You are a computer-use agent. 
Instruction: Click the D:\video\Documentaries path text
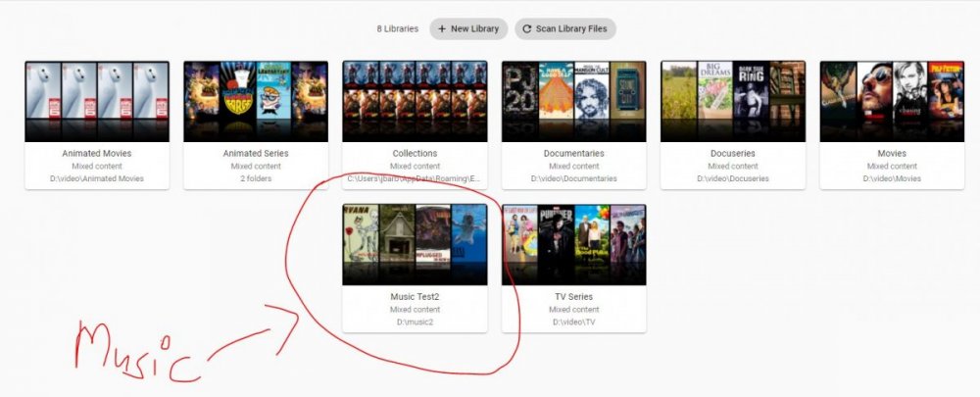coord(573,178)
